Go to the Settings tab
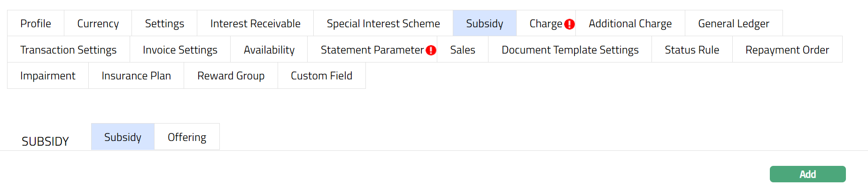The height and width of the screenshot is (195, 868). [164, 23]
